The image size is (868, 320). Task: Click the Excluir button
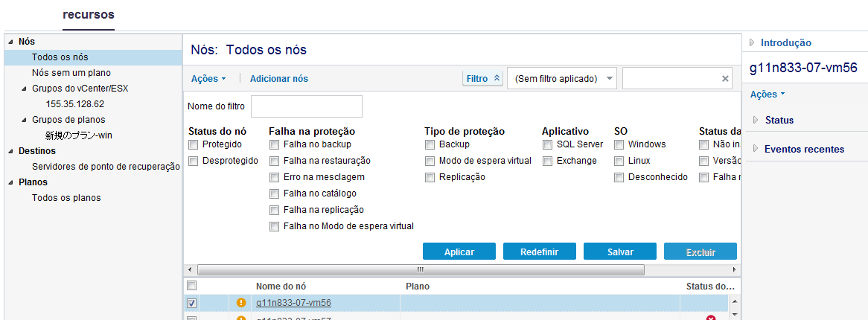point(701,252)
